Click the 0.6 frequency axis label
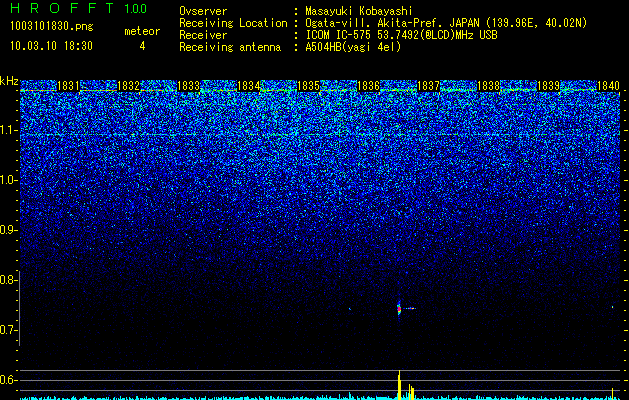This screenshot has height=400, width=629. [x=8, y=380]
